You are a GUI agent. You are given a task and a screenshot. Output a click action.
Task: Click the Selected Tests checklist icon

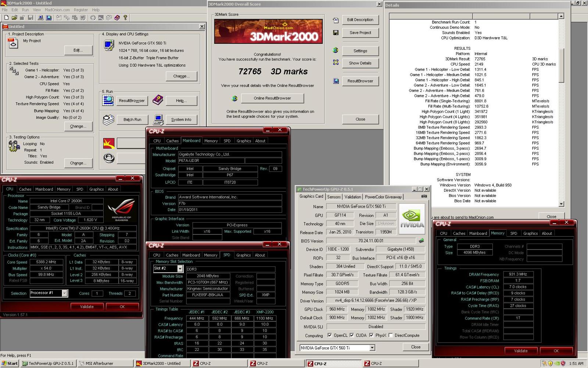(14, 71)
